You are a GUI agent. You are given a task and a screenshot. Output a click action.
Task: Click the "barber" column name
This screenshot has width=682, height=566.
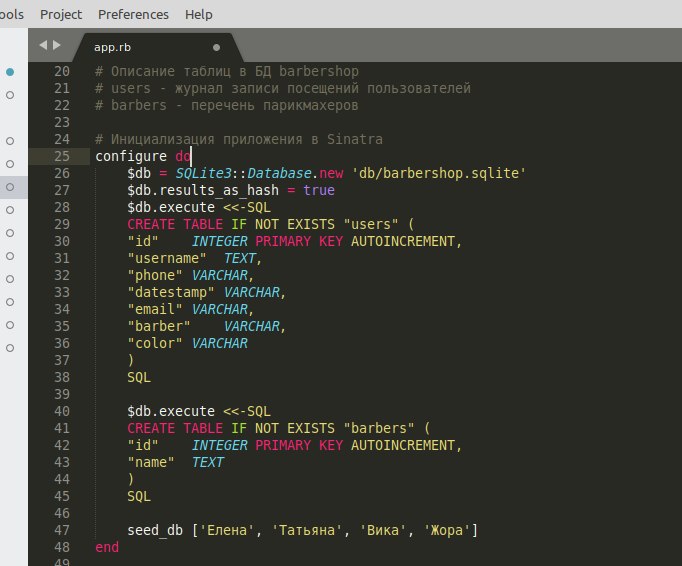159,326
